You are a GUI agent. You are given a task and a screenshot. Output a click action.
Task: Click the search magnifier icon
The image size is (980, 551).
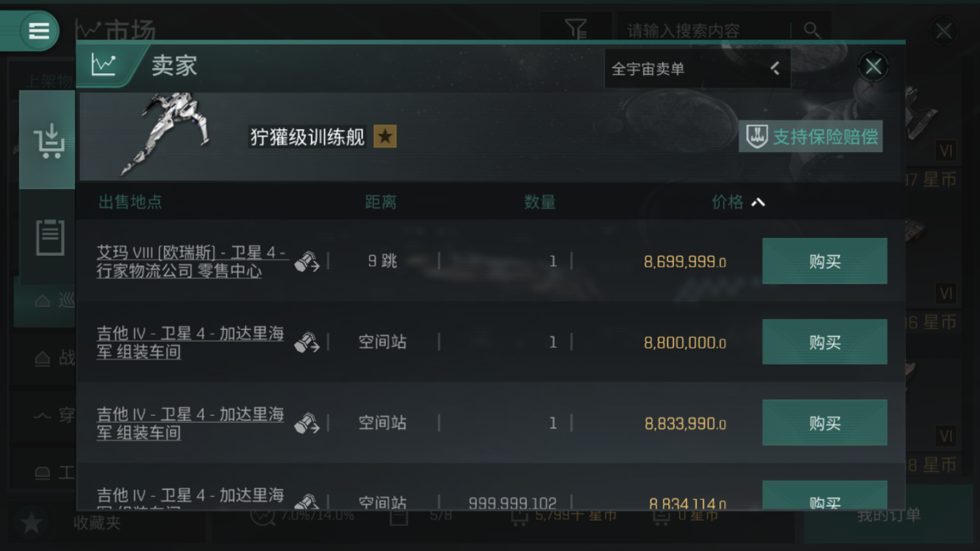tap(811, 30)
